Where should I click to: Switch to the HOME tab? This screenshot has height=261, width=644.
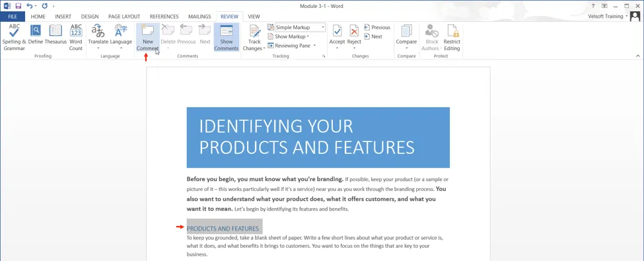[38, 17]
